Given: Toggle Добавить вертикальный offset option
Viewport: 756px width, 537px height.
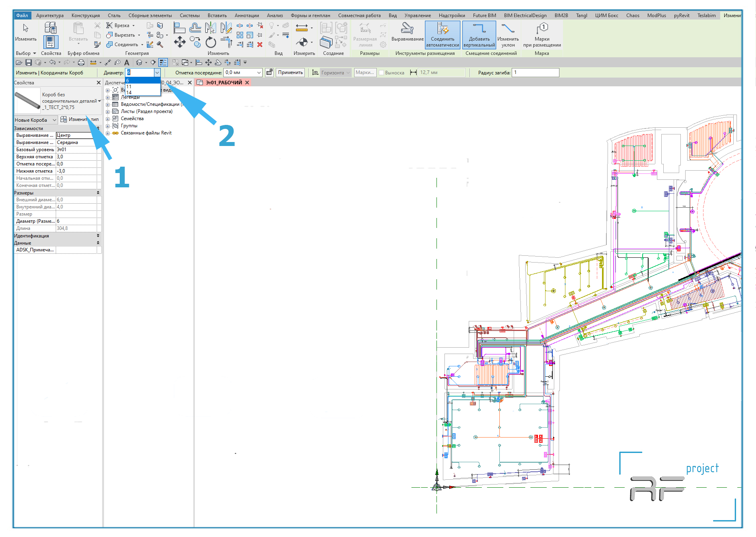Looking at the screenshot, I should [479, 35].
